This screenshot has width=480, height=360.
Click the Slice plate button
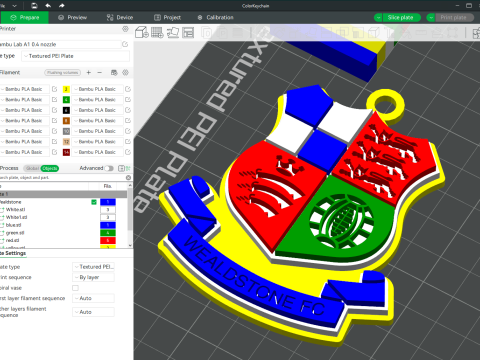(400, 17)
